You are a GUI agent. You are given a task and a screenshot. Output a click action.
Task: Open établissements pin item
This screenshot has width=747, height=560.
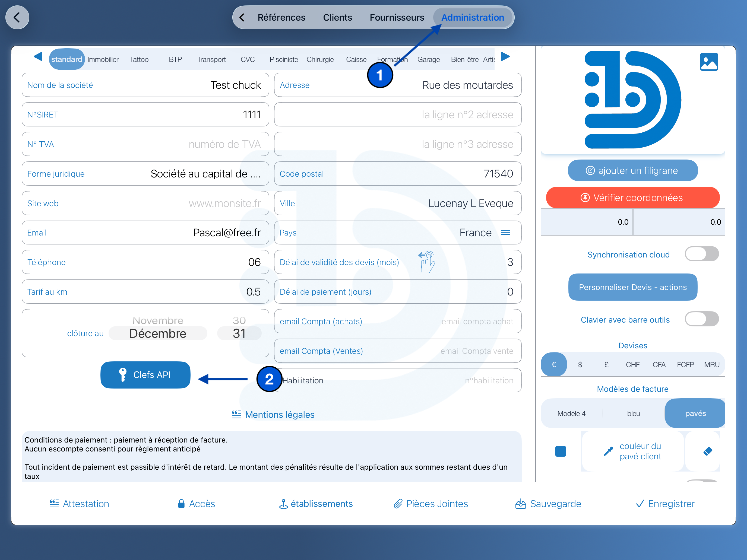click(316, 504)
